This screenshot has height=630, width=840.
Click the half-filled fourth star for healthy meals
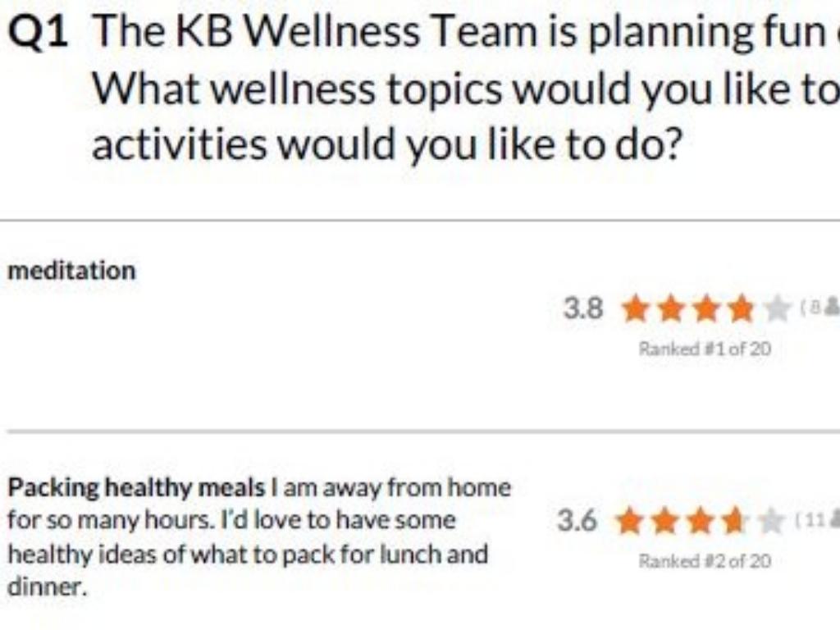(736, 521)
